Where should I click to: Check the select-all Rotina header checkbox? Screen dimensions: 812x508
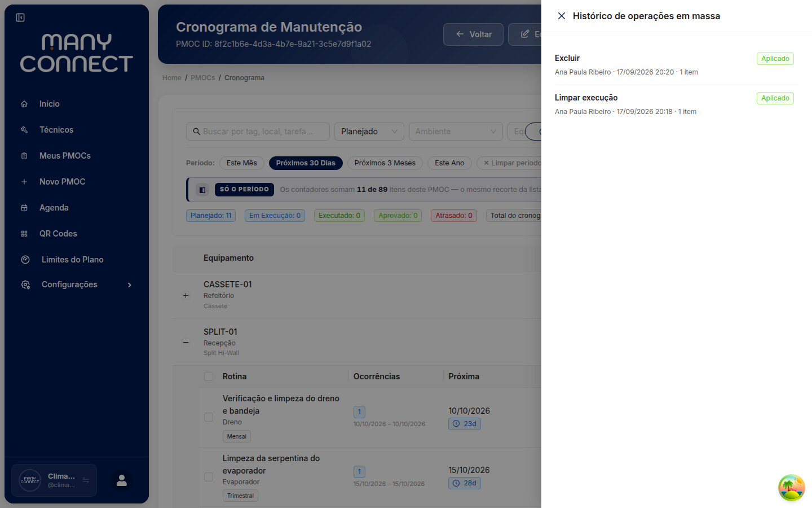click(x=209, y=376)
